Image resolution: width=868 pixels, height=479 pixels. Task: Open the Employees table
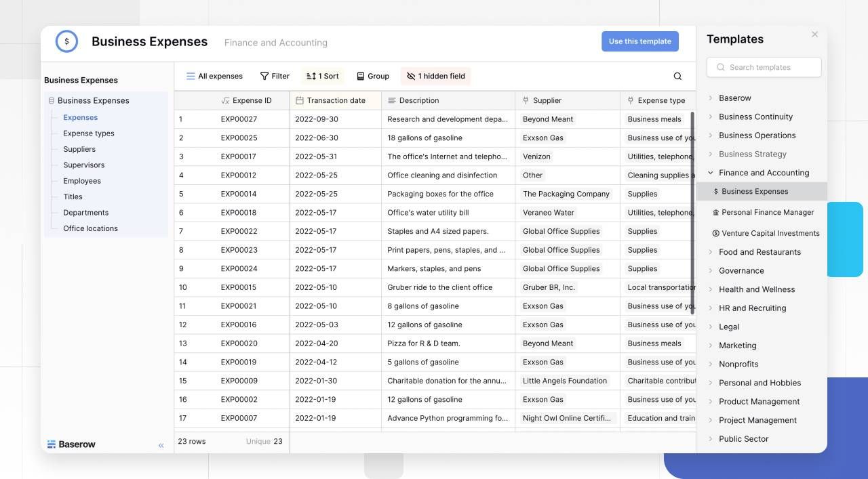(x=82, y=181)
